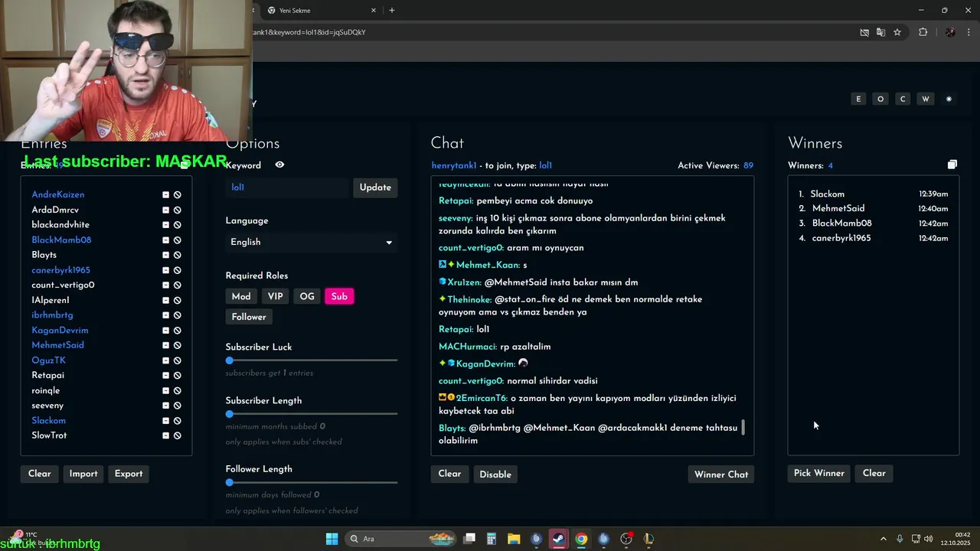Click the keyword input field containing lol1
The width and height of the screenshot is (980, 551).
click(x=288, y=187)
